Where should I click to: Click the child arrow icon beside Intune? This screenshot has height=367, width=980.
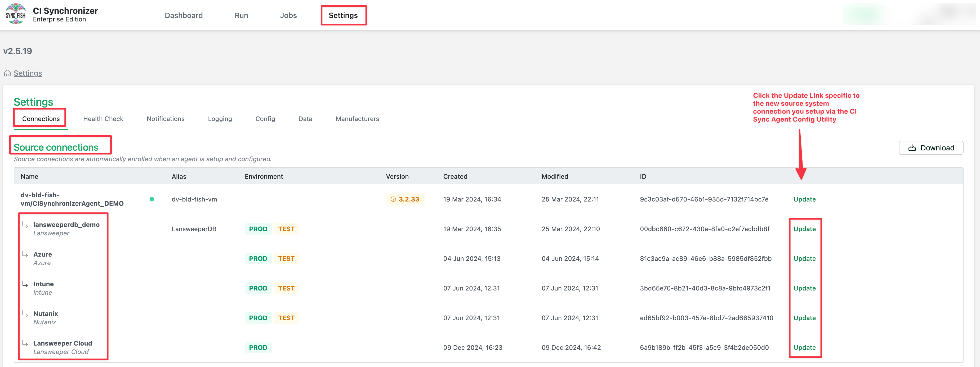25,284
